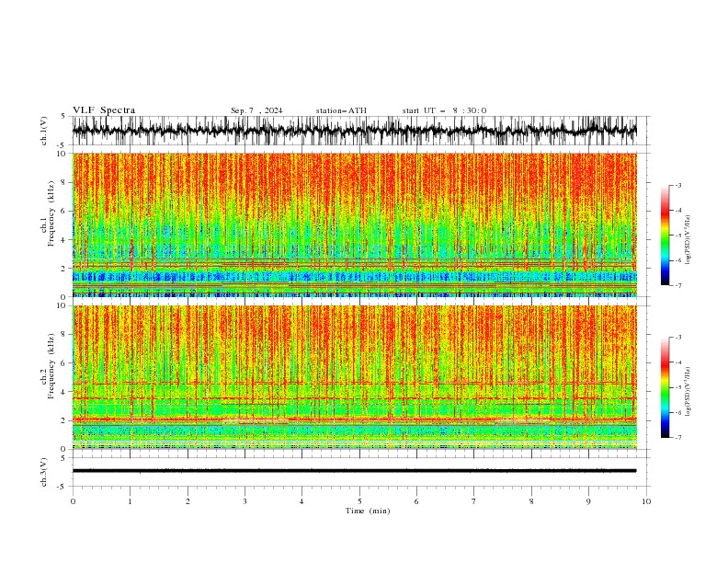
Task: Click the ch.1 voltage waveform trace
Action: coord(354,131)
